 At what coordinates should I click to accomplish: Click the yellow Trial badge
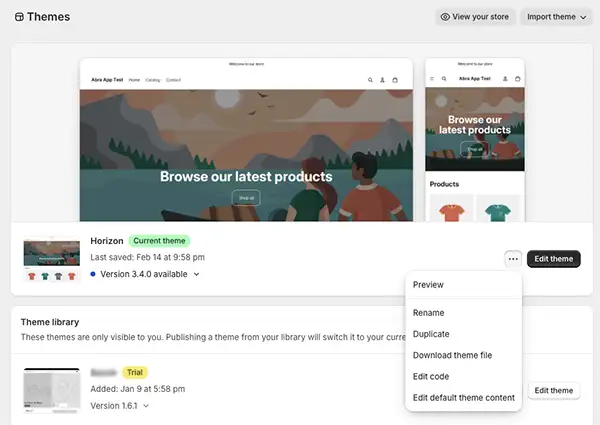click(135, 372)
